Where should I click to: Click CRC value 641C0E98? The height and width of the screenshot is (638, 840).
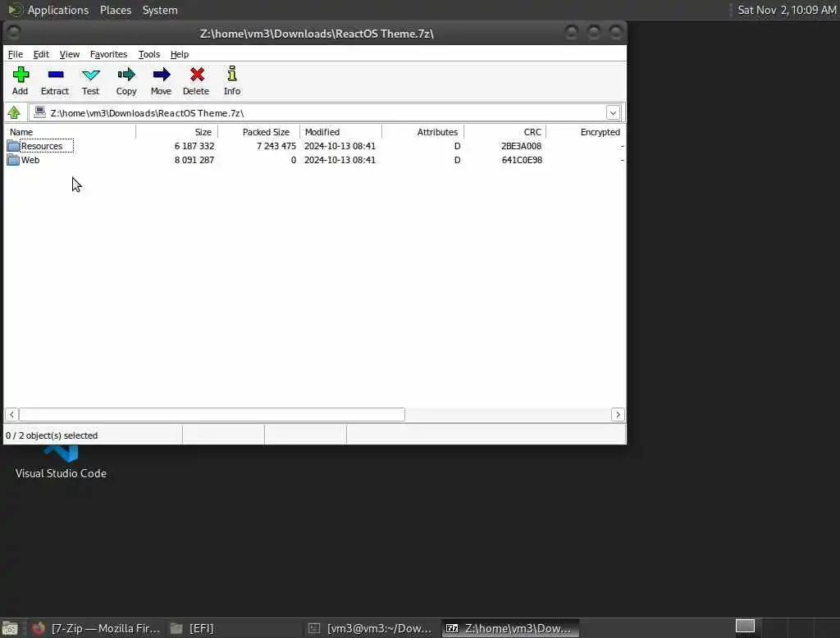tap(522, 160)
